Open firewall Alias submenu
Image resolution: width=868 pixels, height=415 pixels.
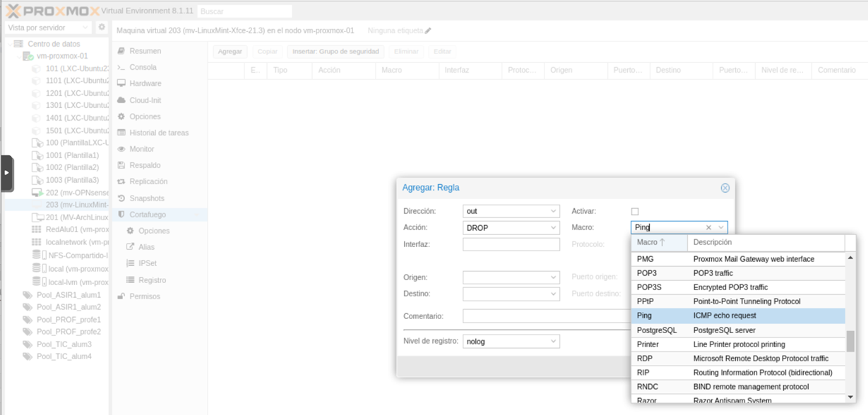tap(146, 247)
